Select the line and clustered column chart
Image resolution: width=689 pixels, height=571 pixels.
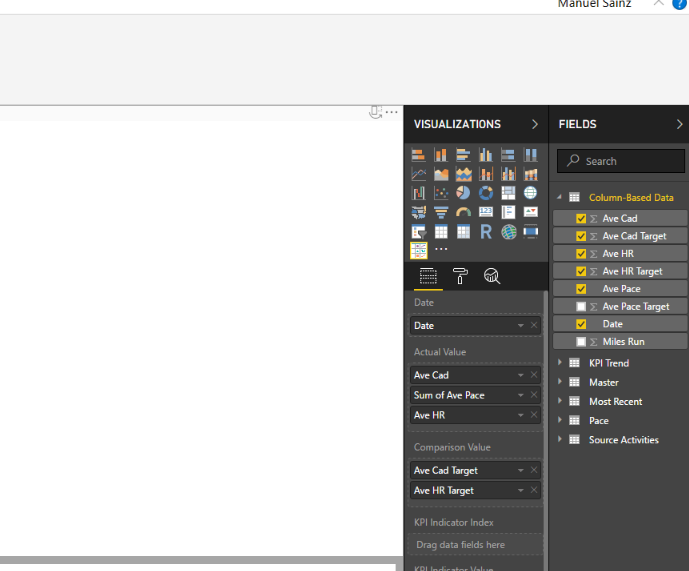508,174
